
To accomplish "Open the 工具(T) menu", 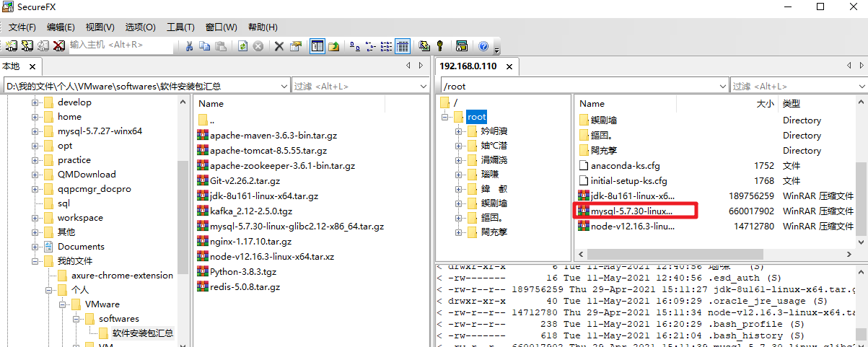I will point(180,27).
